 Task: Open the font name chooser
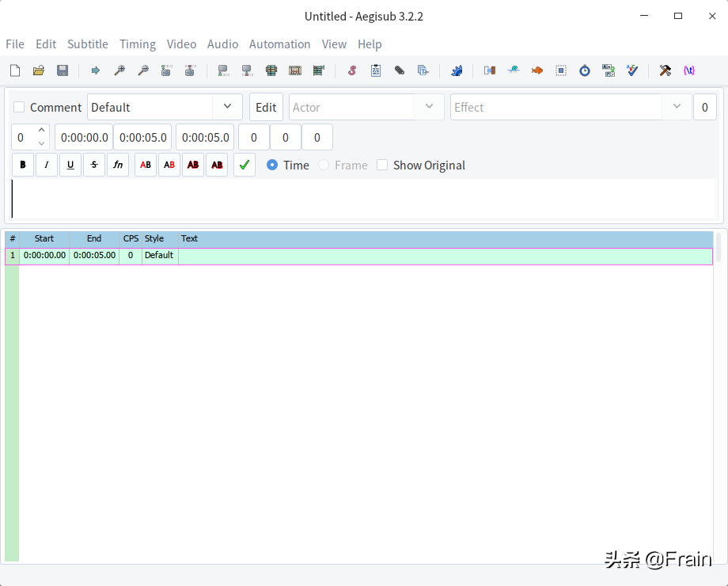(118, 165)
